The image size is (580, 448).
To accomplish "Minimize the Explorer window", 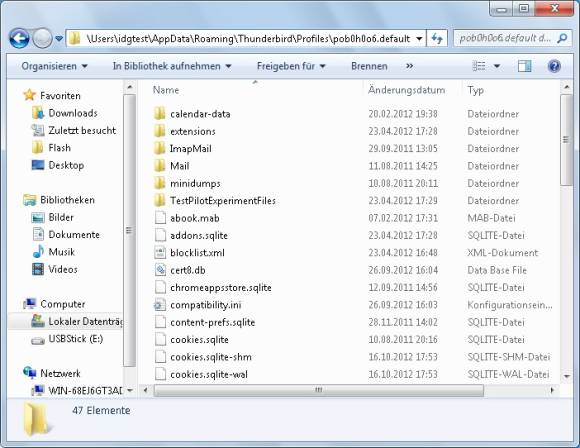I will tap(502, 8).
